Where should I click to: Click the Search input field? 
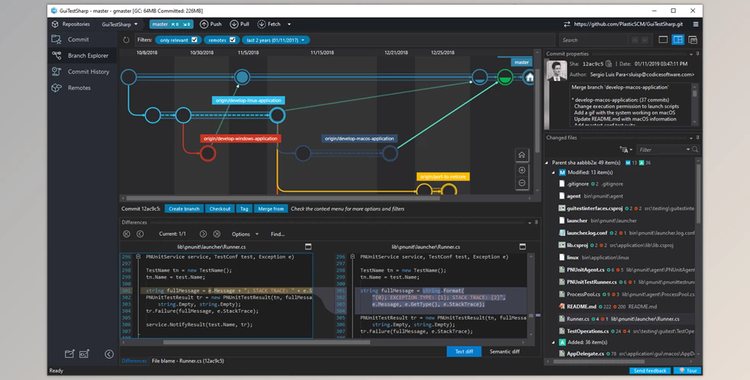coord(593,40)
